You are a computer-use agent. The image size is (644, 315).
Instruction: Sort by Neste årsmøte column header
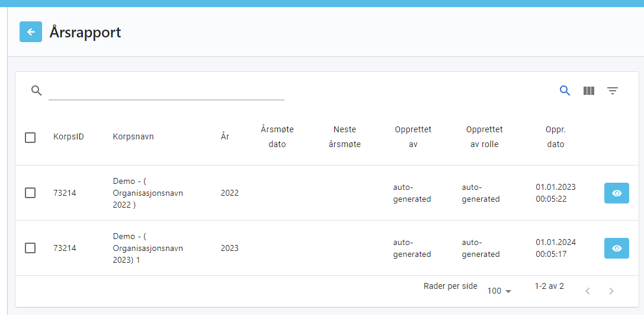click(x=344, y=136)
